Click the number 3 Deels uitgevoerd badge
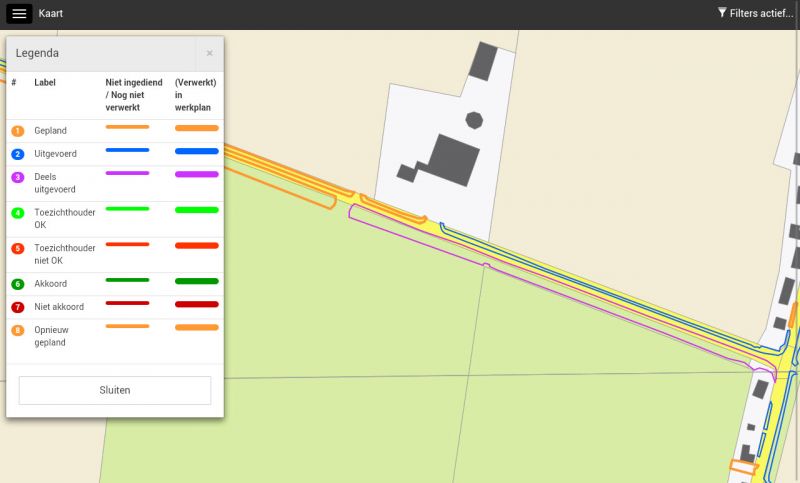800x483 pixels. point(18,177)
